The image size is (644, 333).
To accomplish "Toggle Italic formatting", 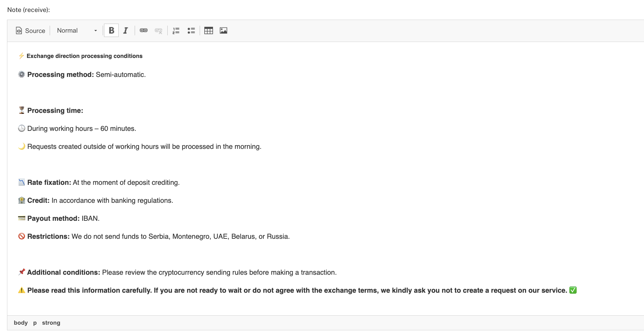I will click(126, 31).
